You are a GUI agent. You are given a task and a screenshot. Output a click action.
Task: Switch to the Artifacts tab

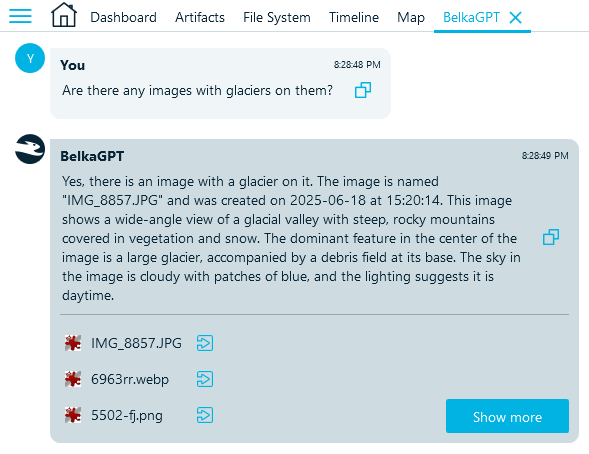click(200, 17)
